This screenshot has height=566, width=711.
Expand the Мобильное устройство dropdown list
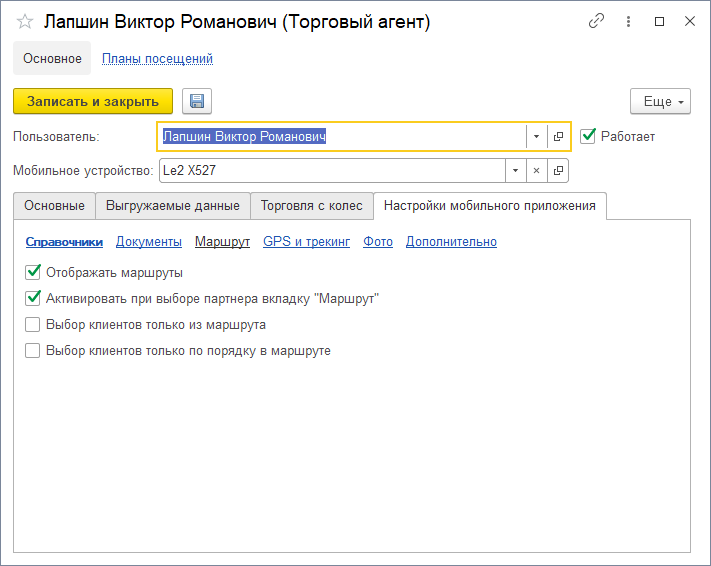515,171
